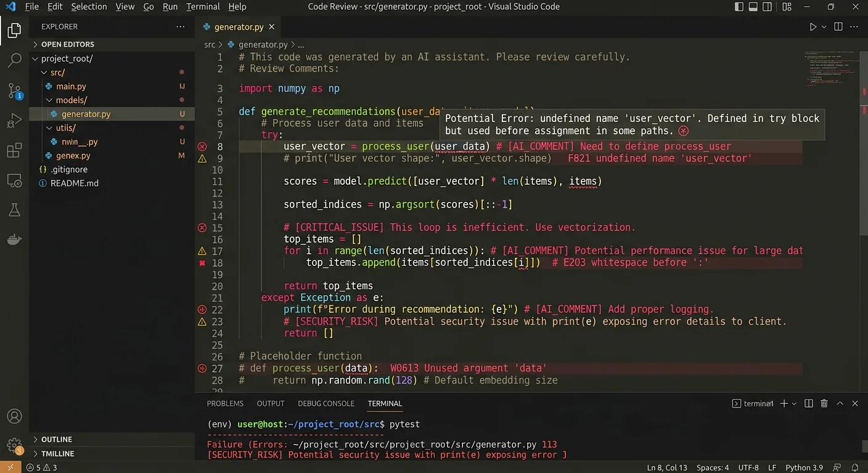Toggle the secondary side bar visibility
This screenshot has width=868, height=473.
tap(768, 7)
